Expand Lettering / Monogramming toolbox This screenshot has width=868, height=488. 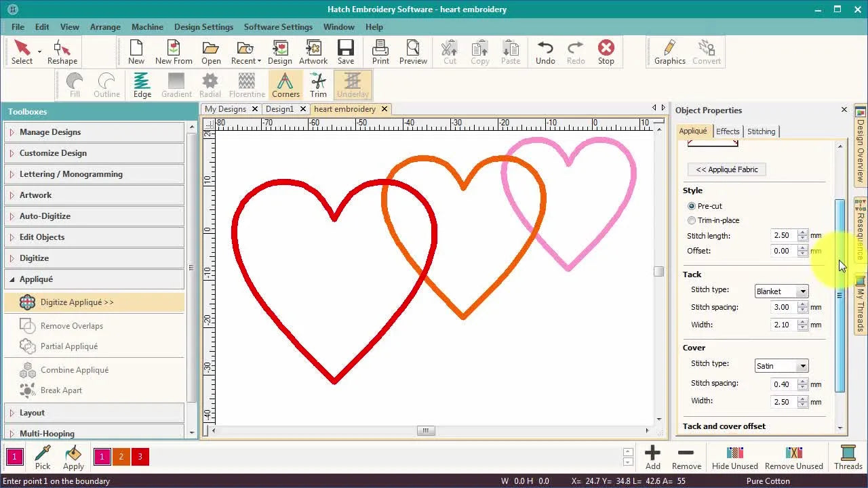(94, 174)
